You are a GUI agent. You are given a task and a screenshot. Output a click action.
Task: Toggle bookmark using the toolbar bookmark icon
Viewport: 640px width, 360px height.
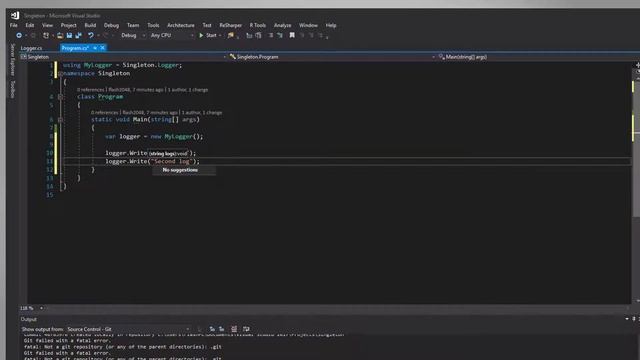[292, 36]
